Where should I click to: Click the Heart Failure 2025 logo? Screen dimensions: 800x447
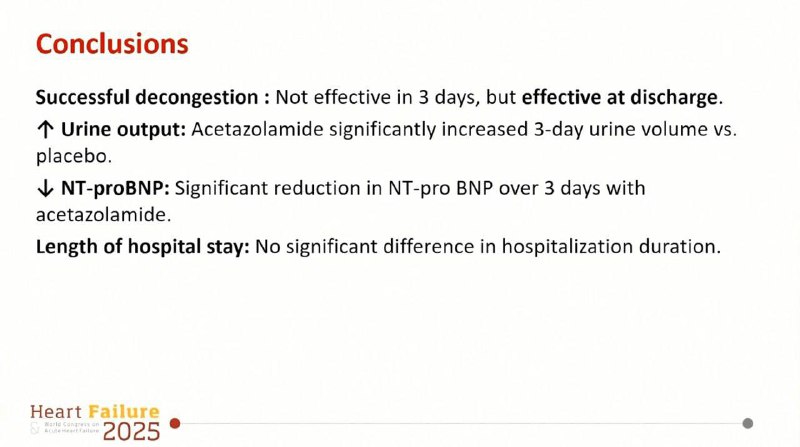(x=95, y=423)
